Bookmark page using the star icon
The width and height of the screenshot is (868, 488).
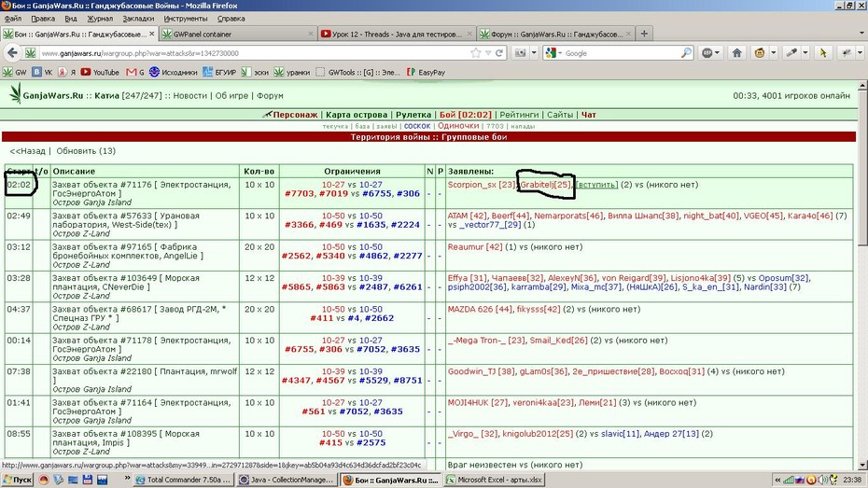point(475,53)
